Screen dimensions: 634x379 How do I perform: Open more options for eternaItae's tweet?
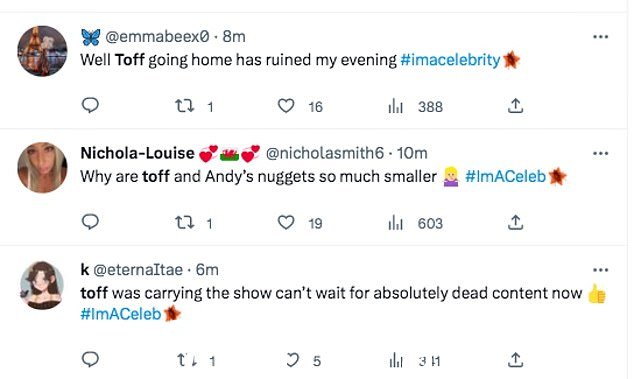pyautogui.click(x=600, y=270)
